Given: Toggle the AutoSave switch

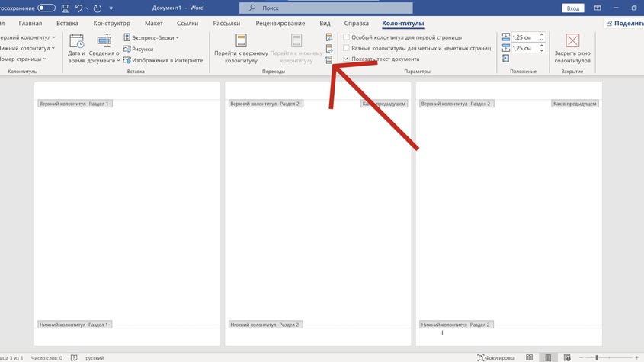Looking at the screenshot, I should 46,8.
